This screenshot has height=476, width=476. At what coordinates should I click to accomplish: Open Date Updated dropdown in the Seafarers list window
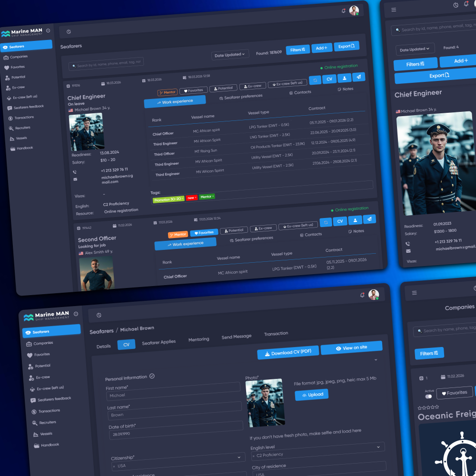230,55
